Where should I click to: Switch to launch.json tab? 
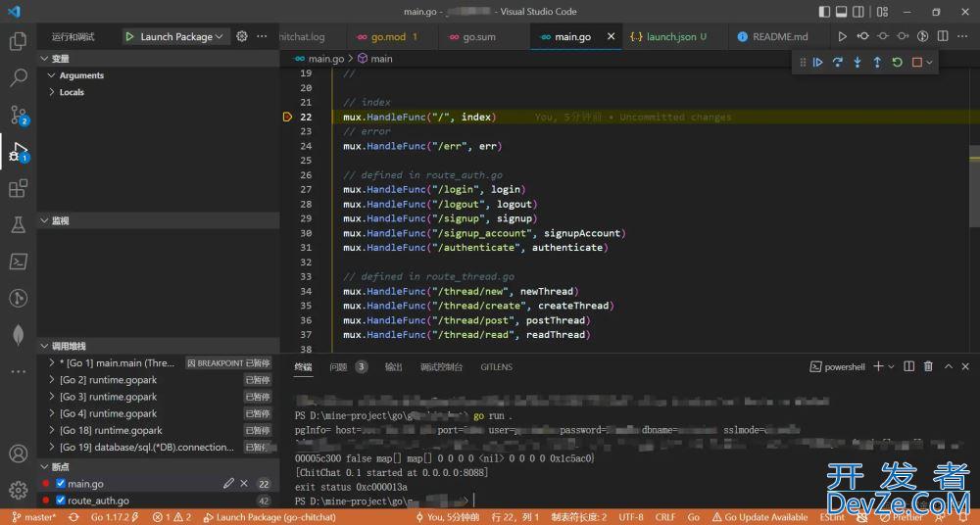pos(676,37)
